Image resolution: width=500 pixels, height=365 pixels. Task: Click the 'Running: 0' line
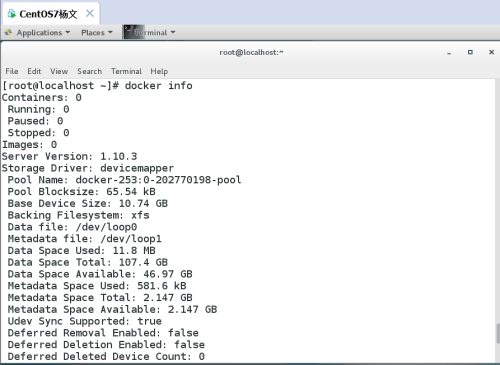pos(39,109)
